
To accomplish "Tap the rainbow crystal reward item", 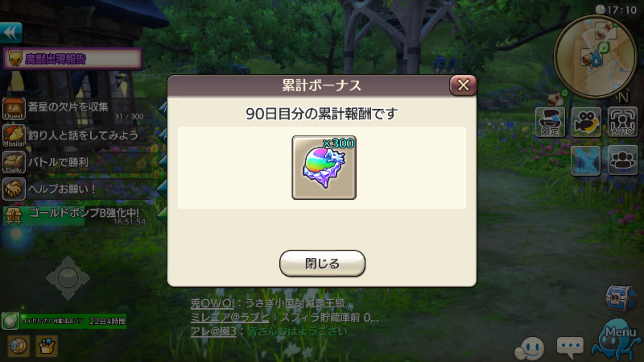I will click(x=324, y=167).
